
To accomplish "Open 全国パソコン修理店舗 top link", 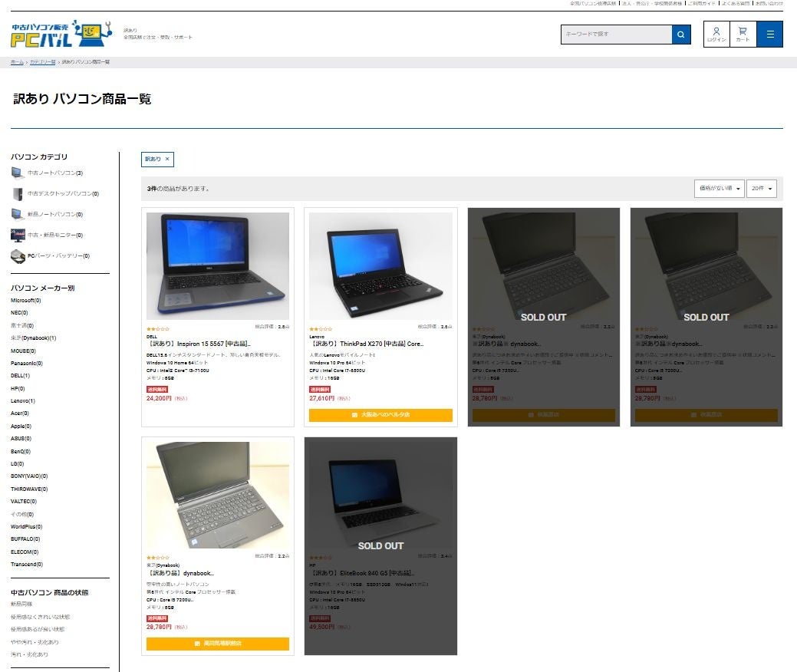I will click(593, 3).
